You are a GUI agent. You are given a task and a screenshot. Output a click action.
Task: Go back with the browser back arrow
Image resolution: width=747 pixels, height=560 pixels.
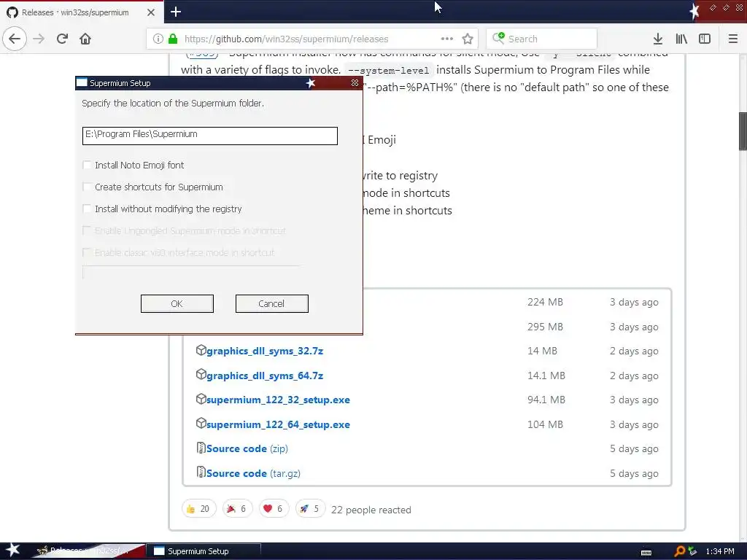(15, 39)
